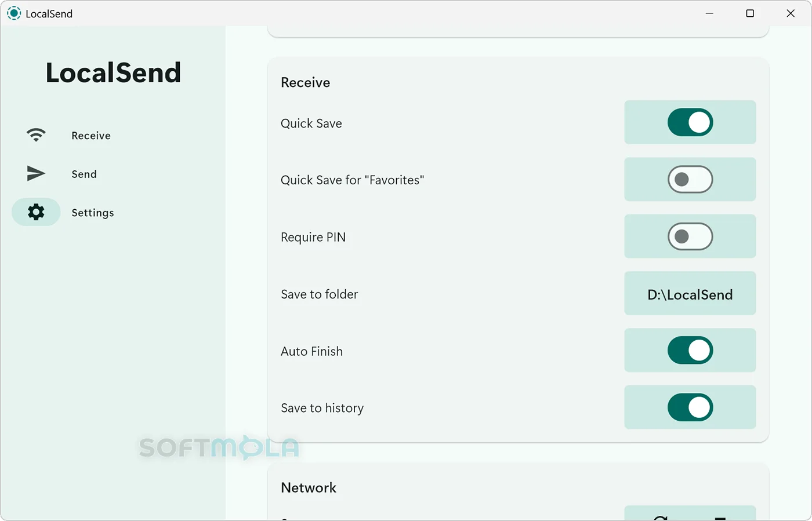The width and height of the screenshot is (812, 521).
Task: Maximize the LocalSend window
Action: pos(750,13)
